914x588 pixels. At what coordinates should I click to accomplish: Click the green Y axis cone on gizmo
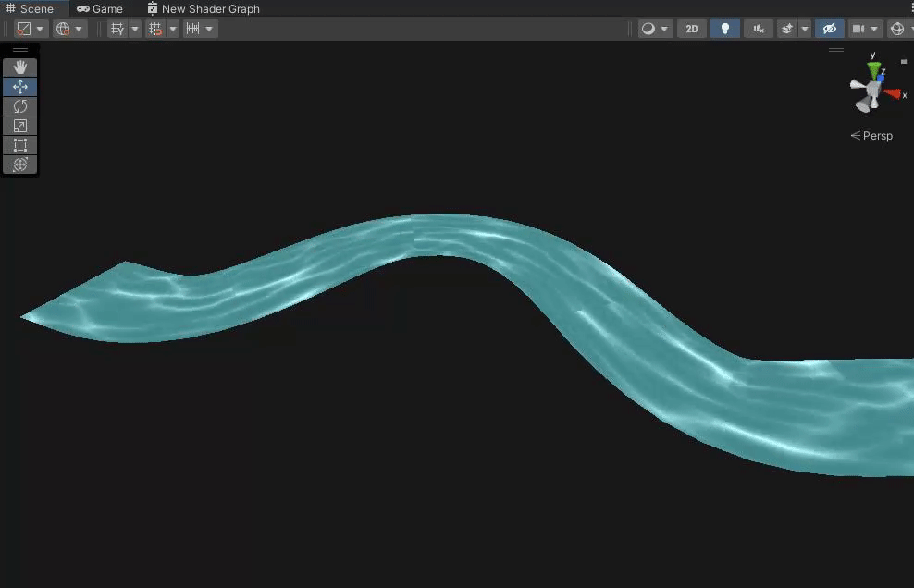(873, 68)
